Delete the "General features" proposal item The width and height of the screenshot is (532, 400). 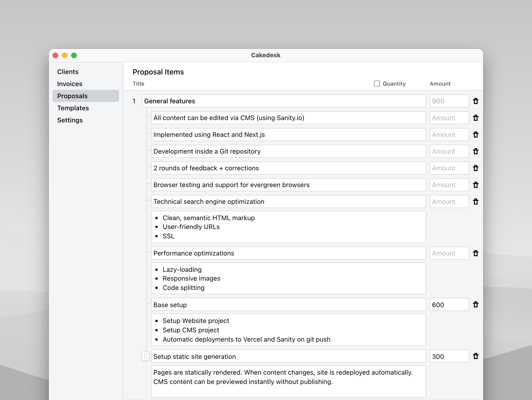(475, 101)
